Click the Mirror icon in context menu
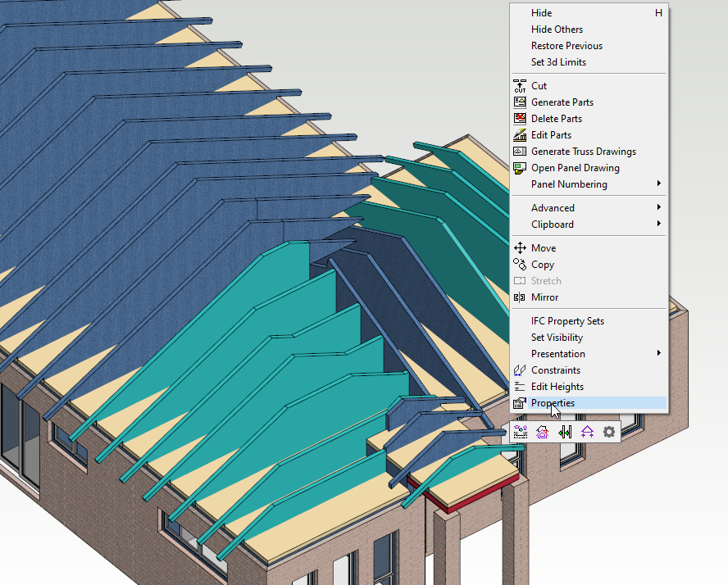Image resolution: width=728 pixels, height=585 pixels. tap(519, 297)
